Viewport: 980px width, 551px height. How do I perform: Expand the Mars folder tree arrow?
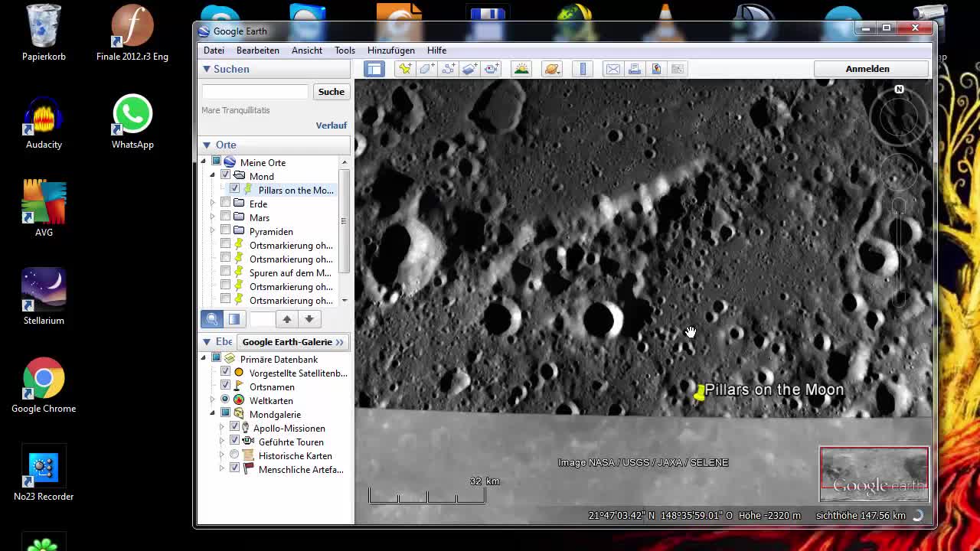click(x=213, y=217)
